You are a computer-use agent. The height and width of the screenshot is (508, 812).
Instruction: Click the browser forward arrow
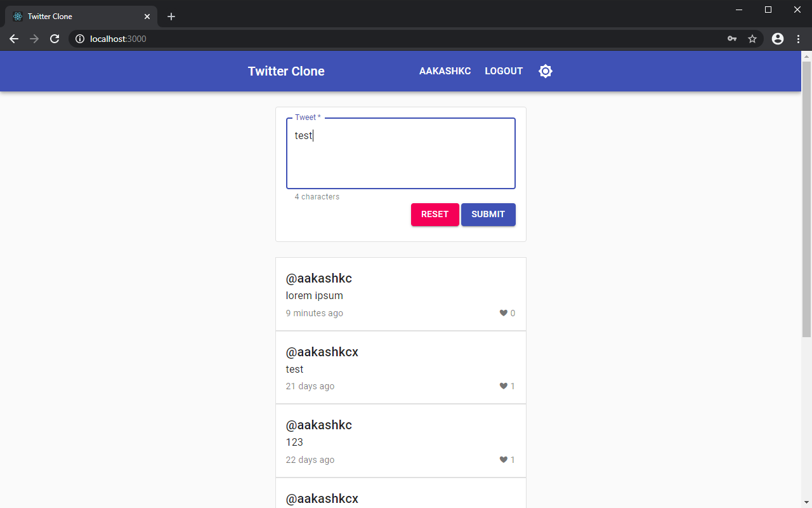[34, 39]
